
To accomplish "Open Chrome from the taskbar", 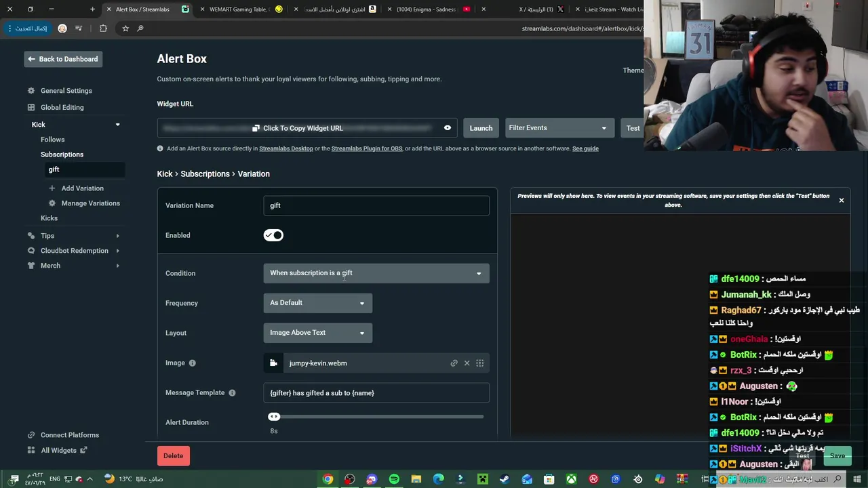I will [x=328, y=479].
